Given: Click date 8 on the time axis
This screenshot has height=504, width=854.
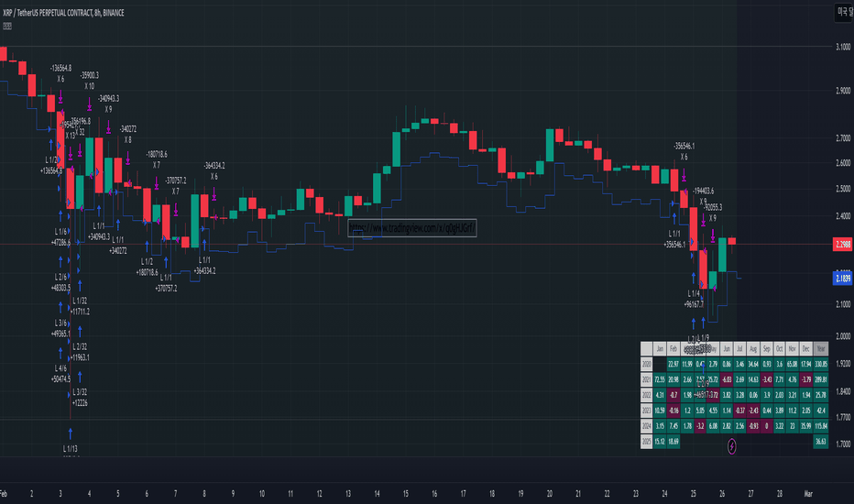Looking at the screenshot, I should (204, 494).
